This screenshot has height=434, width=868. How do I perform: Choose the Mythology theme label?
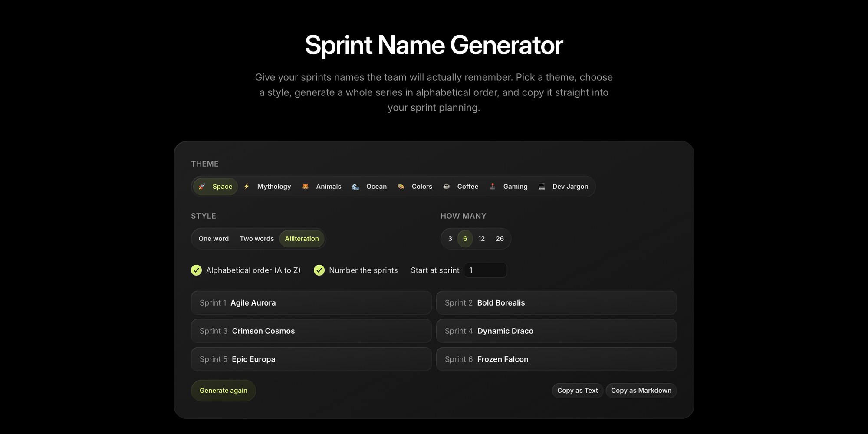click(x=274, y=187)
